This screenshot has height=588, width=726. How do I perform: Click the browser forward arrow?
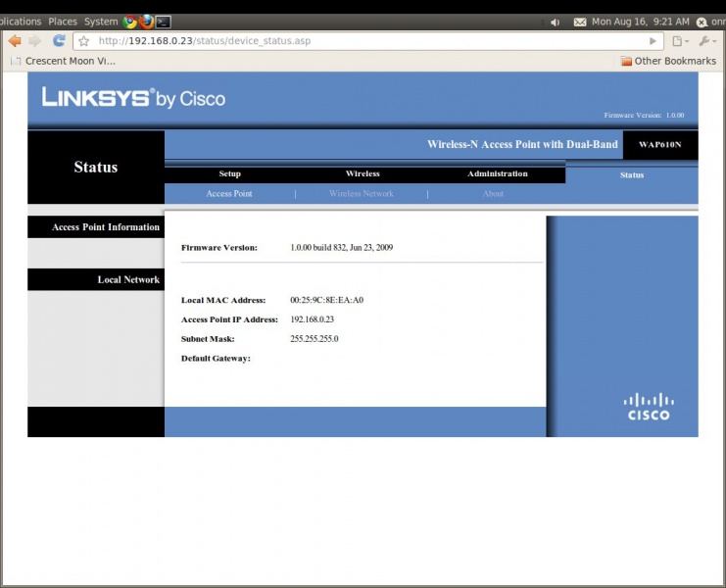34,41
